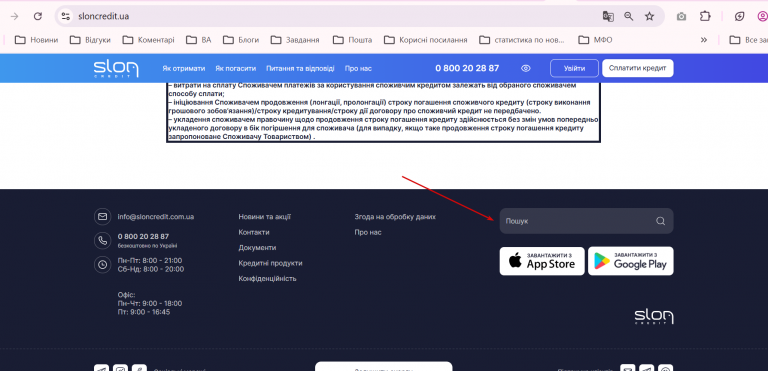768x371 pixels.
Task: Click the App Store download badge
Action: pos(542,261)
